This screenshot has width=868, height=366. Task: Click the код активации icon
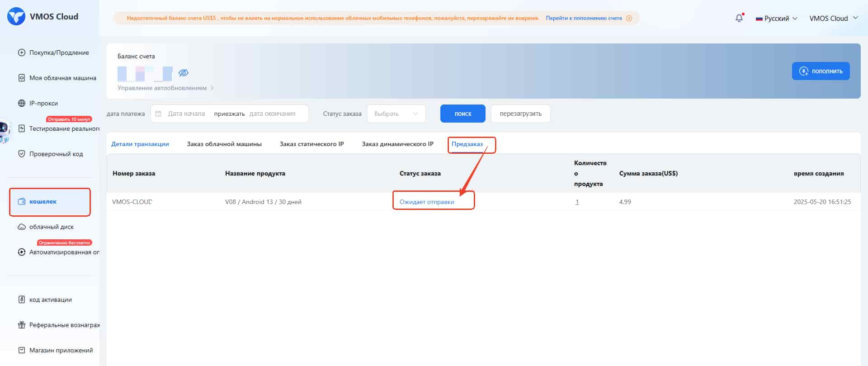tap(21, 299)
